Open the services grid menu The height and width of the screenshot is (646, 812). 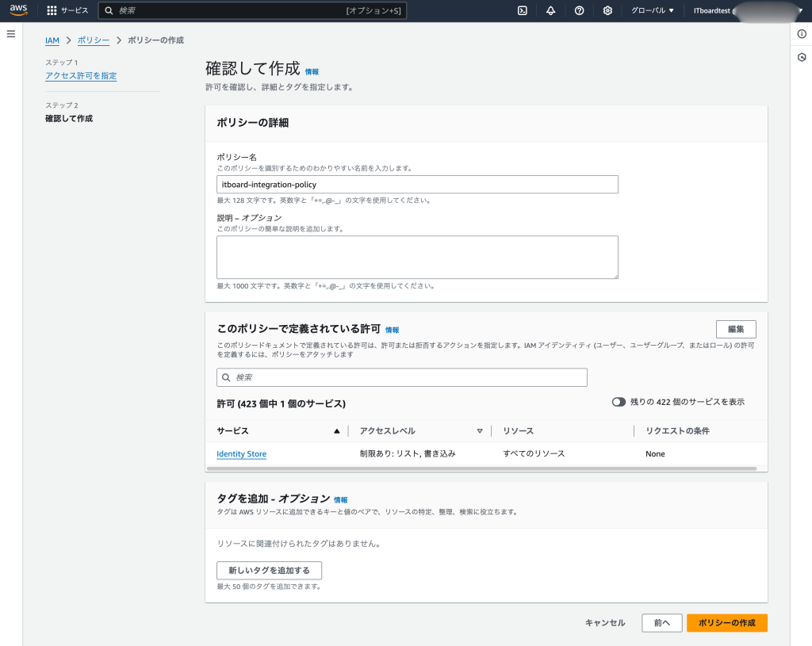click(x=52, y=10)
